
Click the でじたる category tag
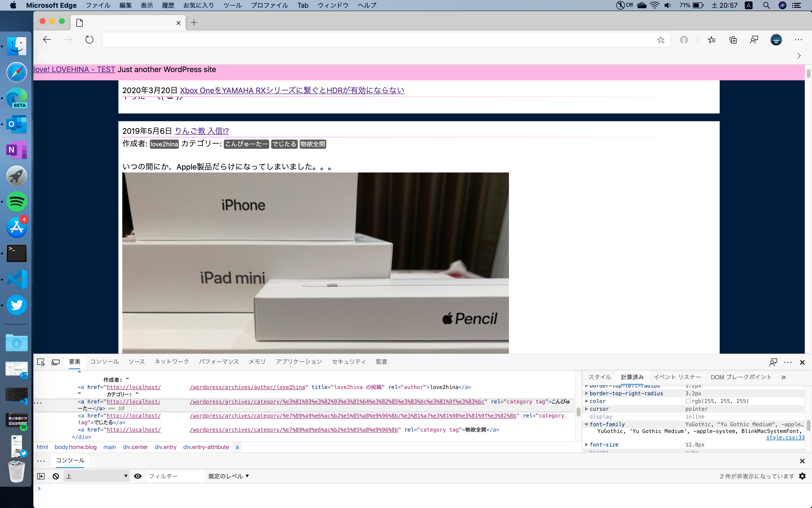(284, 144)
